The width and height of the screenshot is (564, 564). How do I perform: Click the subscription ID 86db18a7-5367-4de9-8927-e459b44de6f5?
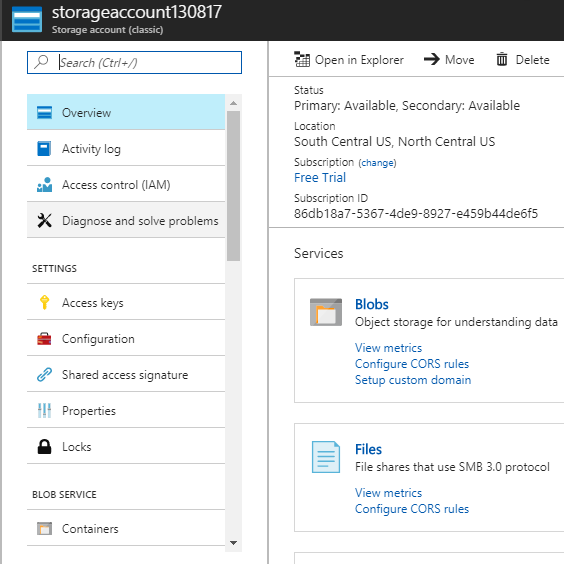416,213
